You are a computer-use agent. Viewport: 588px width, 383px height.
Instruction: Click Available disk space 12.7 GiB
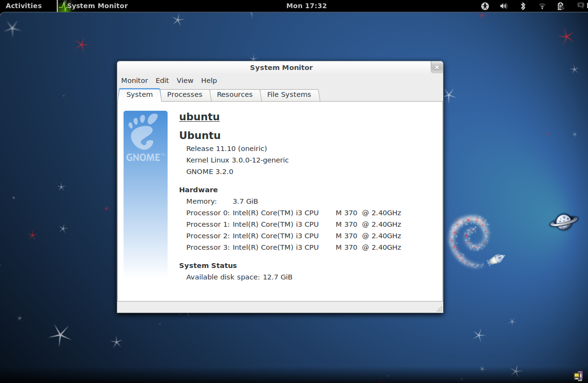pyautogui.click(x=239, y=277)
